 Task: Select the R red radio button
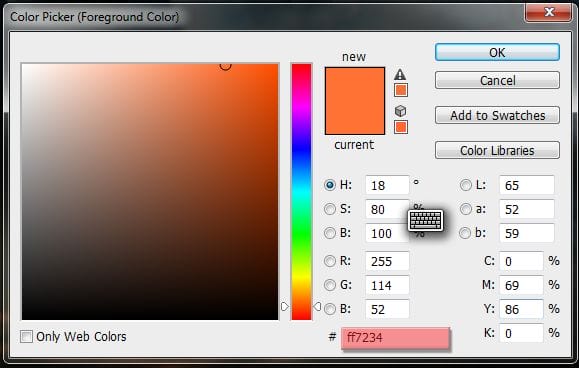point(330,261)
